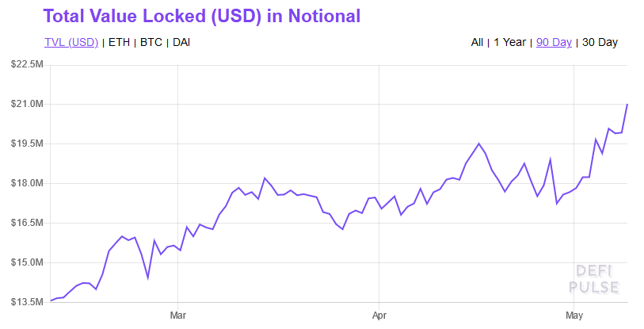Select the 90 Day time range
Viewport: 644px width, 329px height.
coord(554,42)
